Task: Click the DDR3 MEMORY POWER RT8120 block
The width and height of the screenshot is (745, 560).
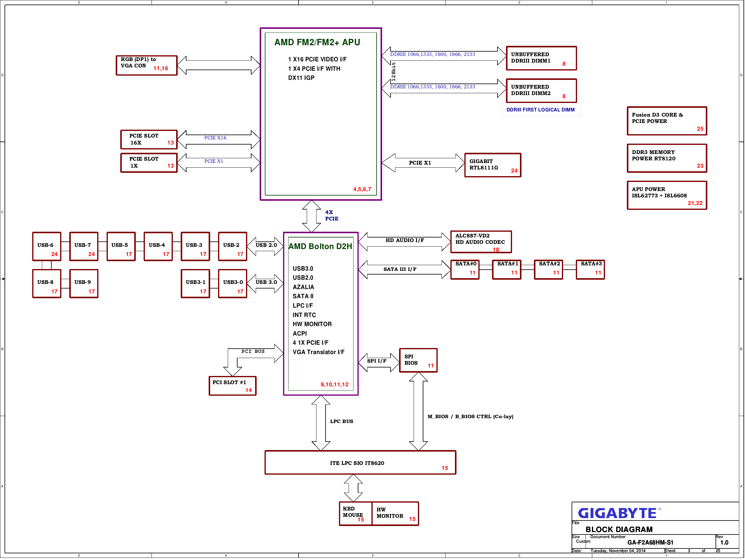Action: tap(667, 159)
